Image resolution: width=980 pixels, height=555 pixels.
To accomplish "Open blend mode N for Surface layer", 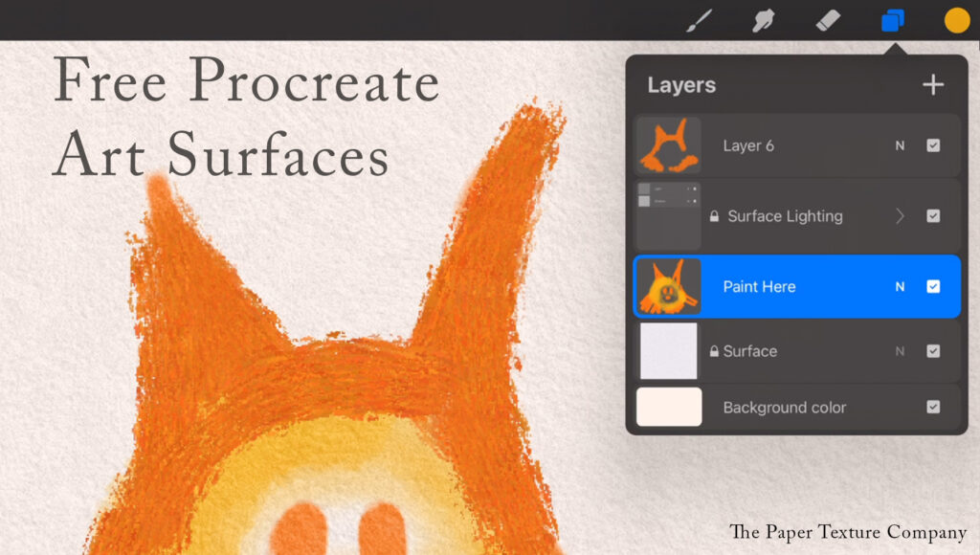I will 899,350.
